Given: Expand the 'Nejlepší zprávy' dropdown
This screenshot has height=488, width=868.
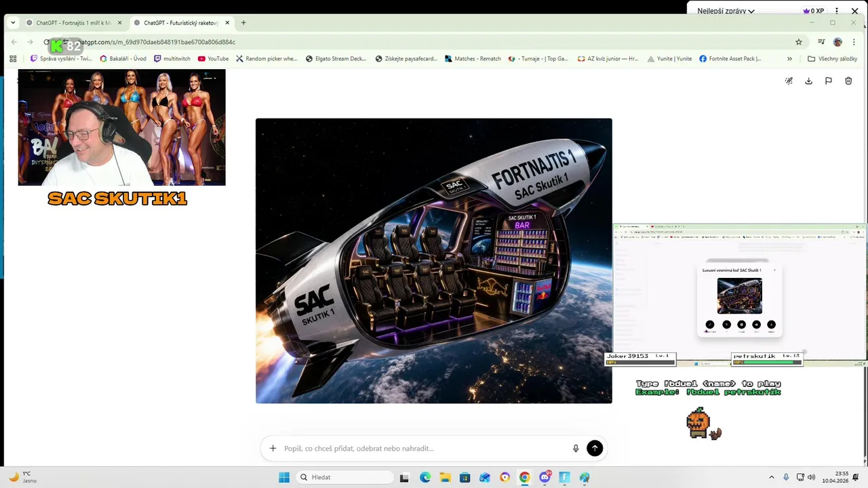Looking at the screenshot, I should pos(726,11).
